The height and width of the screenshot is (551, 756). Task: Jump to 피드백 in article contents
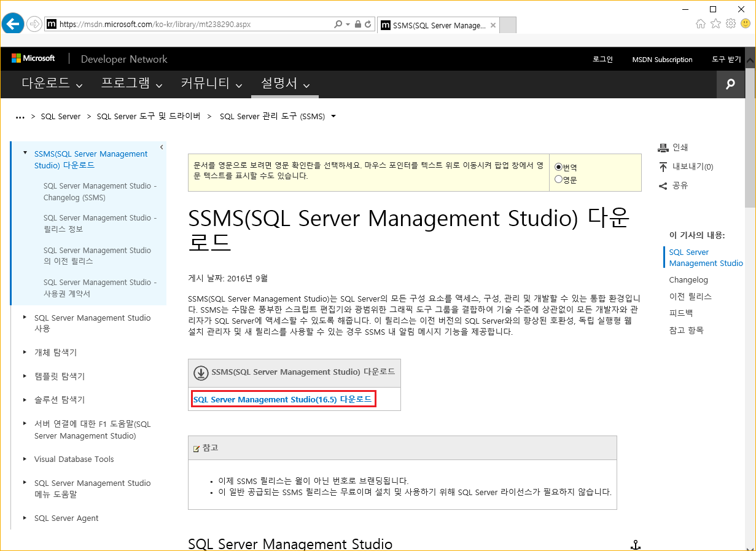(x=680, y=313)
